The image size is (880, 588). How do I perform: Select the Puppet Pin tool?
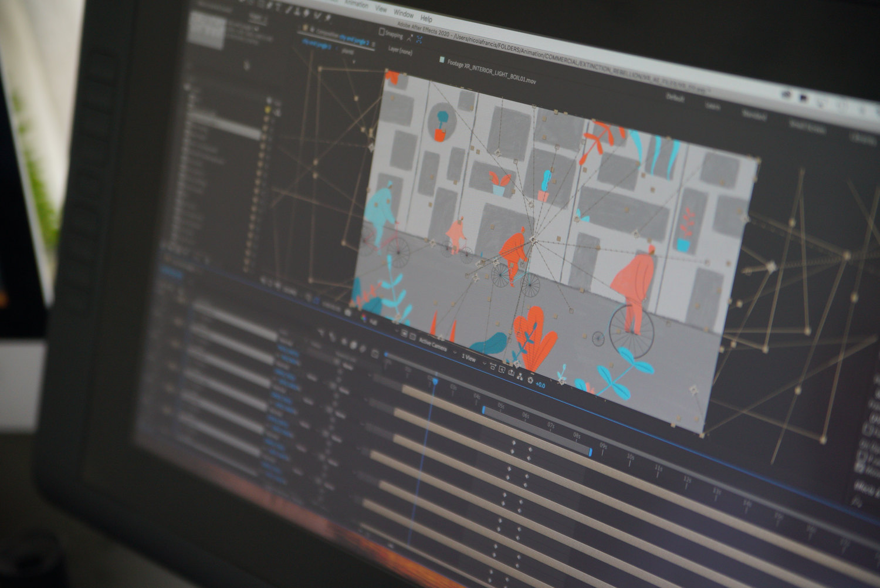pos(328,18)
